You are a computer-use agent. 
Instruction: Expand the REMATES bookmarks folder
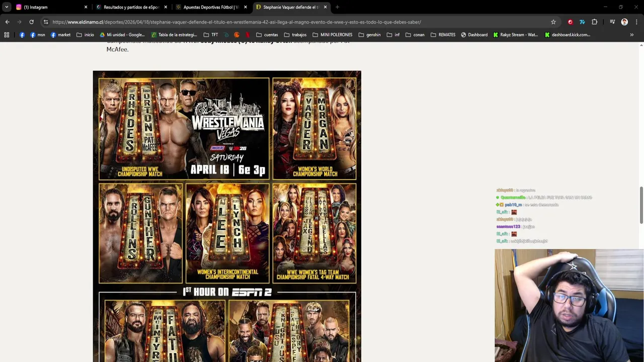click(x=443, y=35)
